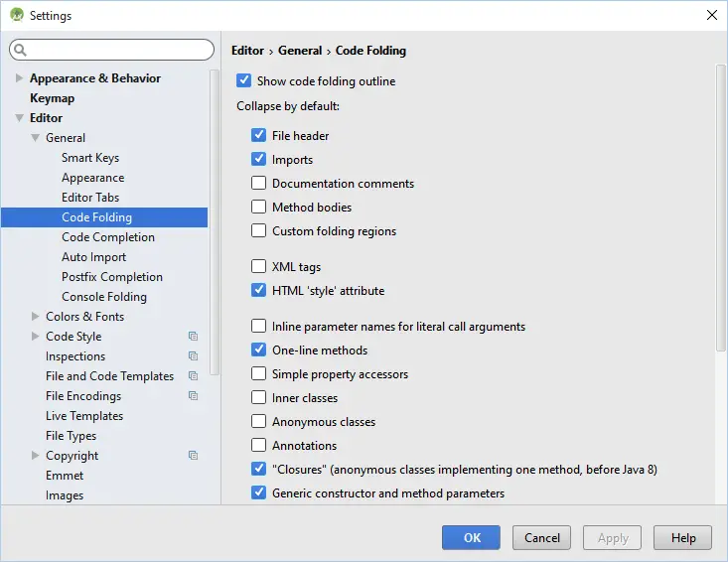Click the project-level icon beside Code Style
This screenshot has width=728, height=562.
tap(193, 337)
